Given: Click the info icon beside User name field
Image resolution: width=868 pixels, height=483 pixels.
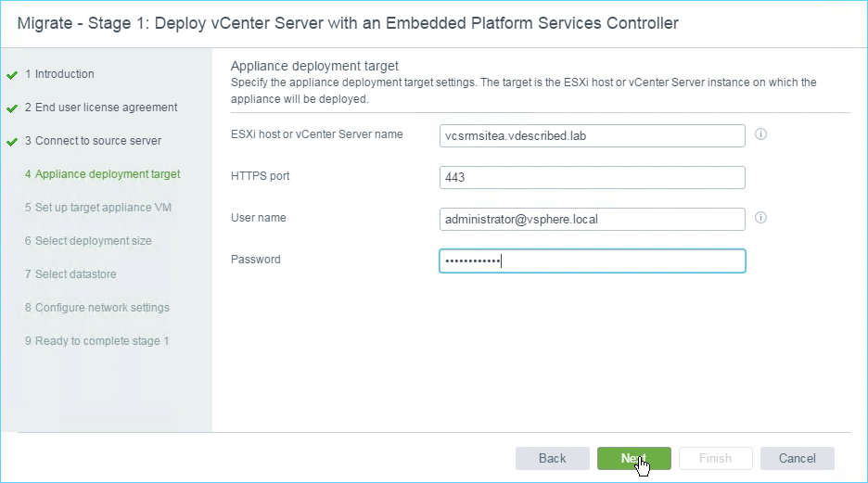Looking at the screenshot, I should pyautogui.click(x=760, y=218).
